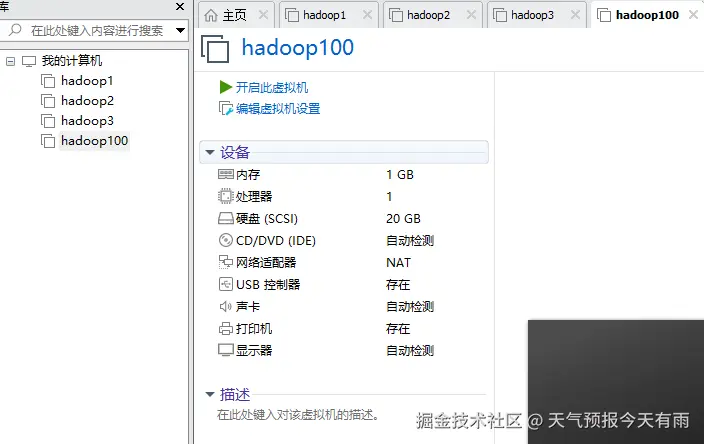Screen dimensions: 704x444
Task: Click the 20 GB hard disk value
Action: coord(403,219)
